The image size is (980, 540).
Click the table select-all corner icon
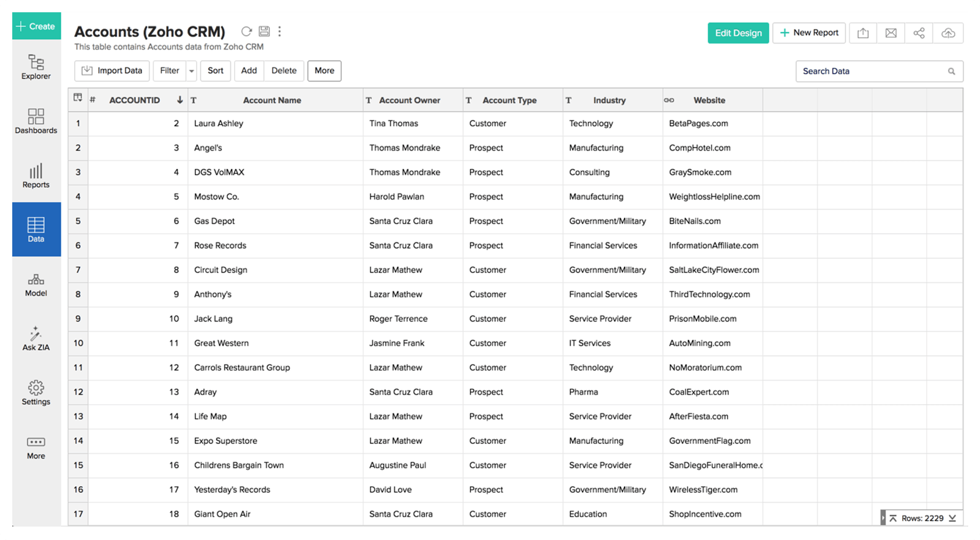tap(78, 98)
